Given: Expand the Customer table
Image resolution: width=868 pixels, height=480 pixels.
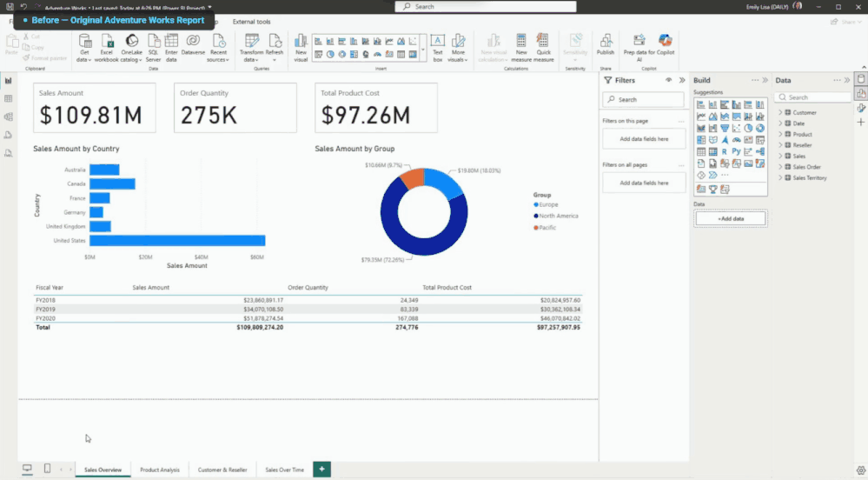Looking at the screenshot, I should 780,112.
